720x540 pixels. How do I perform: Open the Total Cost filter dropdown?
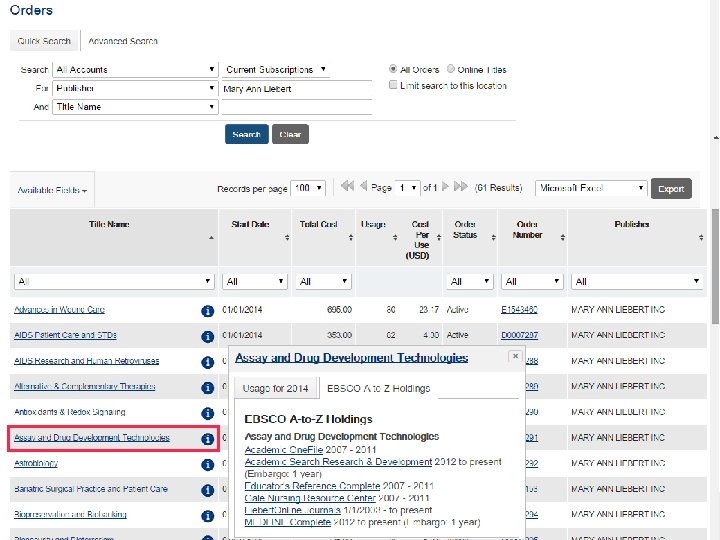(323, 281)
